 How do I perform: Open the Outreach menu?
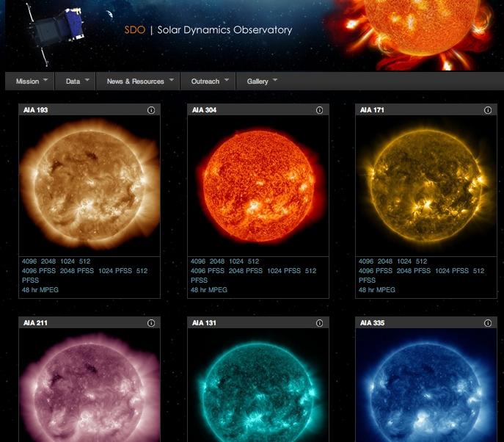pyautogui.click(x=210, y=81)
